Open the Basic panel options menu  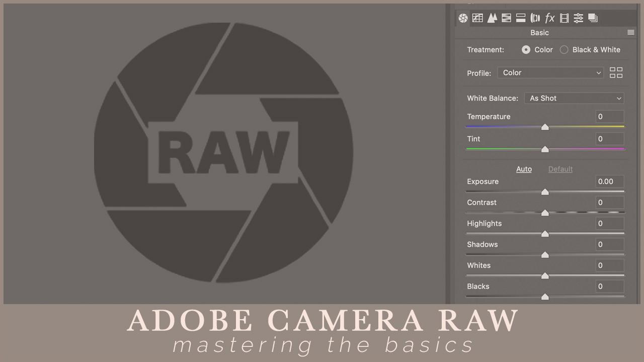(x=630, y=33)
